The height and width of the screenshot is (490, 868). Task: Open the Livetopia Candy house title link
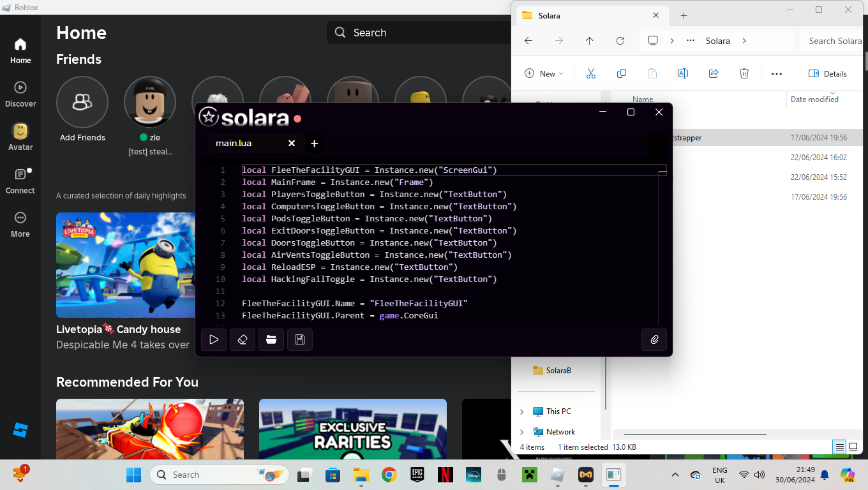coord(119,329)
